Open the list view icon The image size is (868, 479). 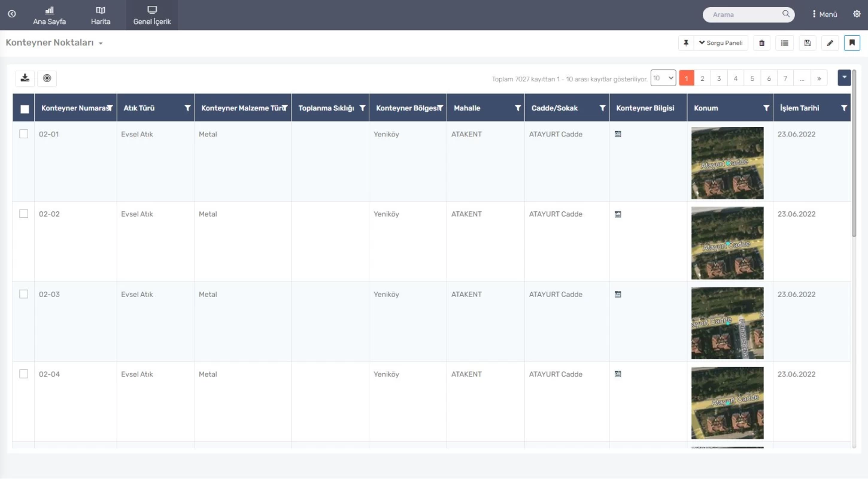(x=784, y=43)
